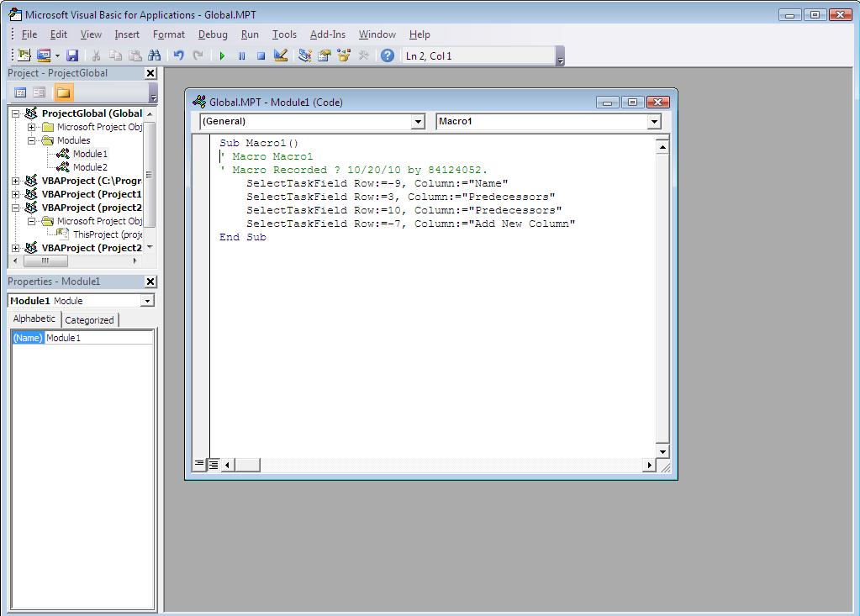Image resolution: width=860 pixels, height=616 pixels.
Task: Click the code line with Column:="Name"
Action: [x=377, y=183]
